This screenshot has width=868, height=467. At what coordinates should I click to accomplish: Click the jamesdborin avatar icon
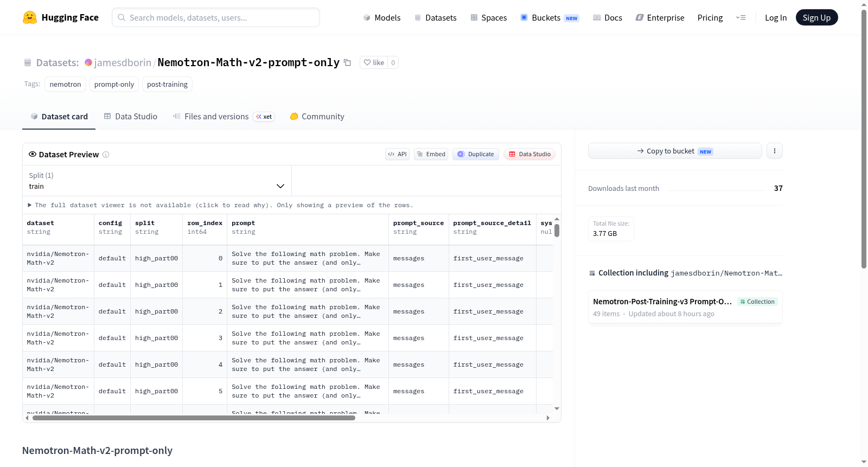click(88, 62)
